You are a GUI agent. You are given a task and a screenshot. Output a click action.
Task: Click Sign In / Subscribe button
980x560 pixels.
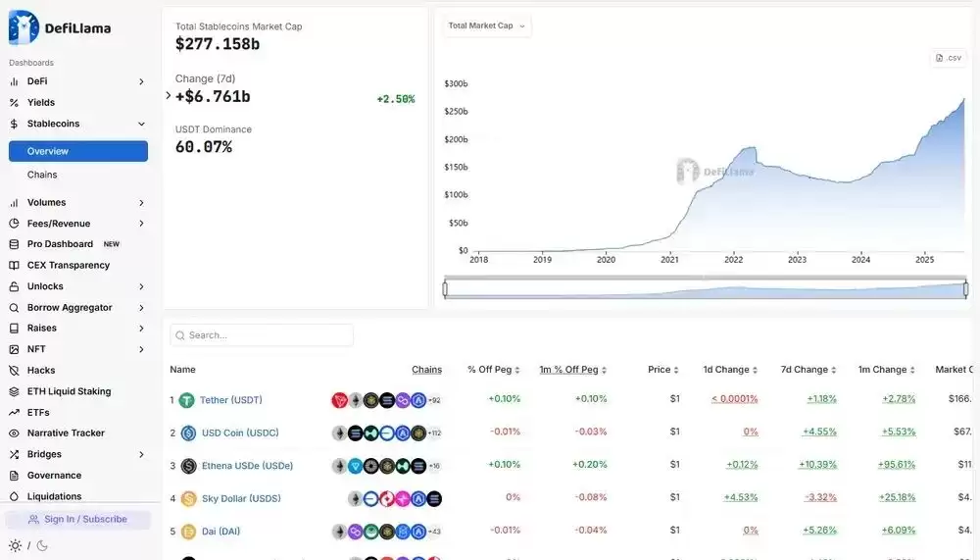(78, 519)
